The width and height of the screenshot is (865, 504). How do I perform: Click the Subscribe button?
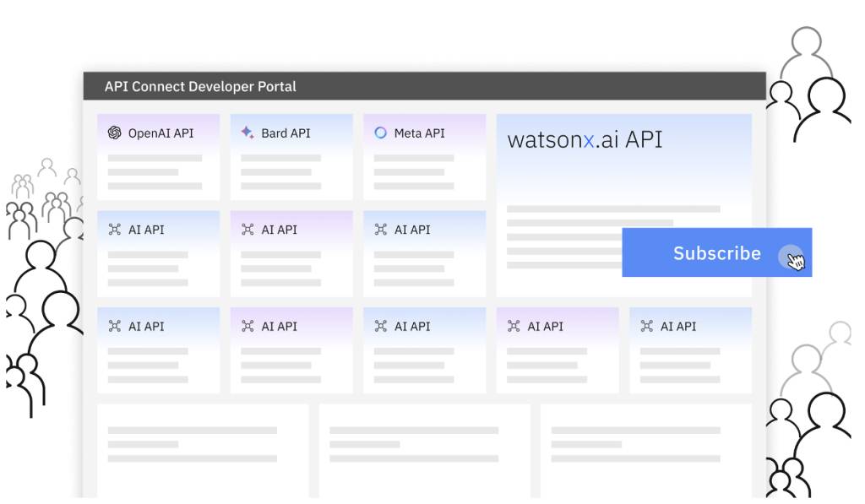[x=716, y=252]
